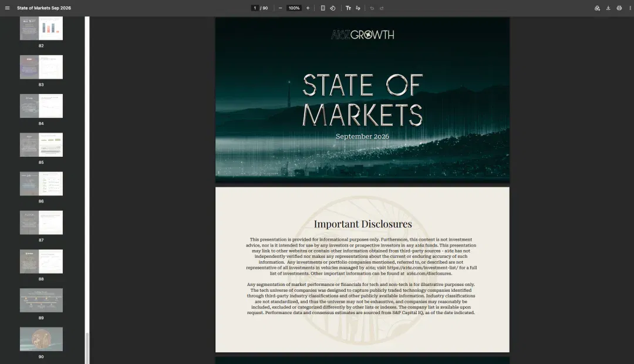Select the text annotation tool
This screenshot has width=634, height=364.
[348, 8]
